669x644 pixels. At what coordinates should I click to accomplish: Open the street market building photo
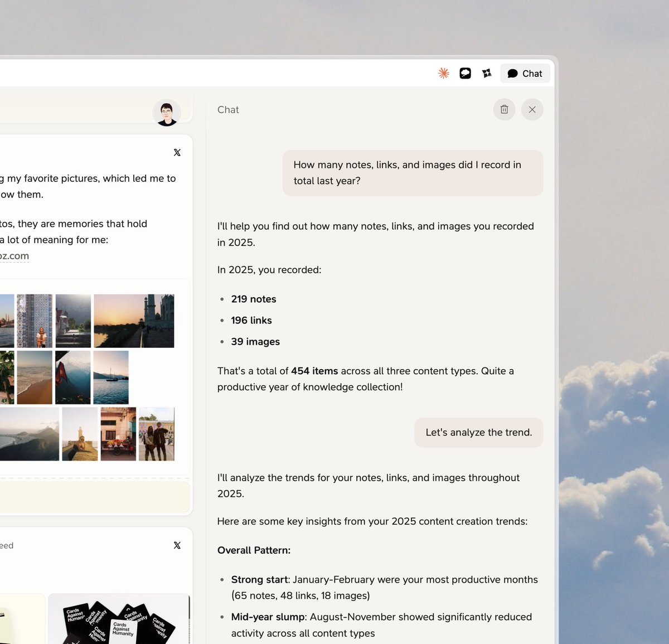point(118,434)
